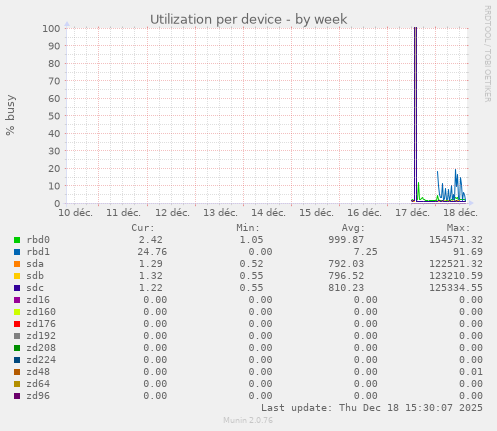Click sdb average value 796.52
The width and height of the screenshot is (497, 431).
click(346, 276)
